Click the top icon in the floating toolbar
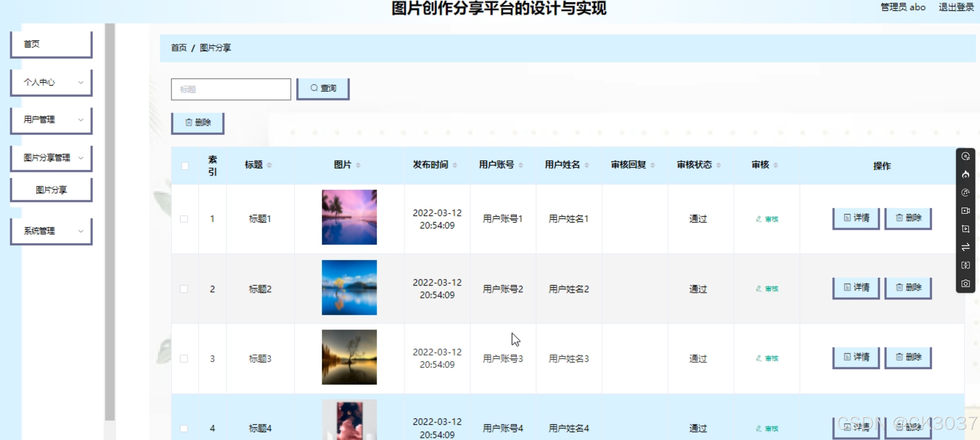Viewport: 980px width, 440px height. point(965,157)
